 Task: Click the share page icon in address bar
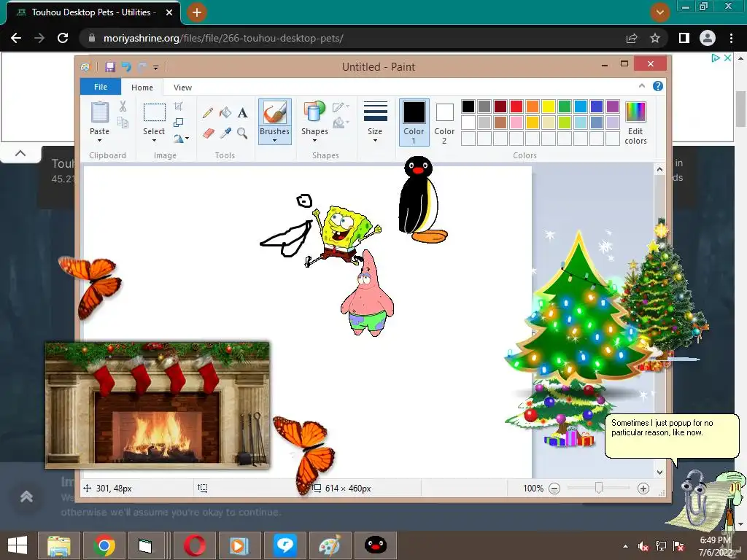click(632, 38)
